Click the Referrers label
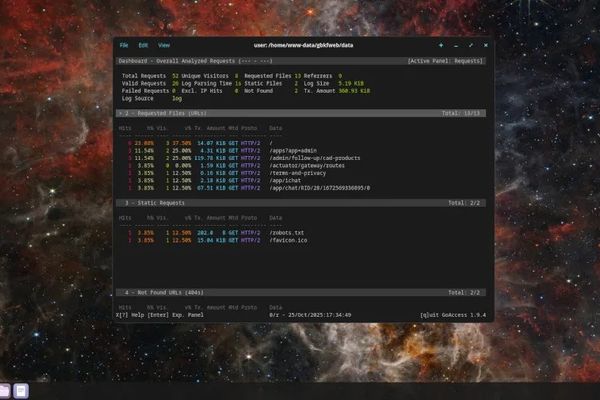The image size is (600, 400). coord(318,76)
